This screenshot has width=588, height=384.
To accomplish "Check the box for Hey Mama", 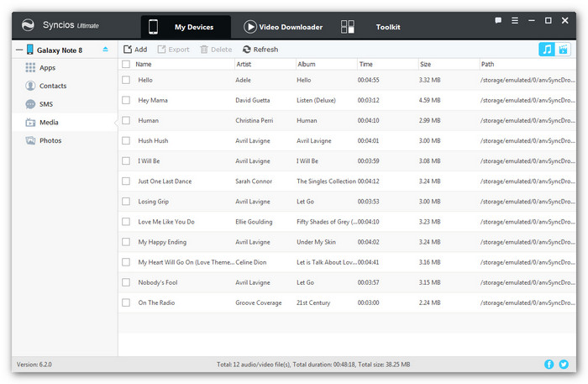I will tap(126, 101).
